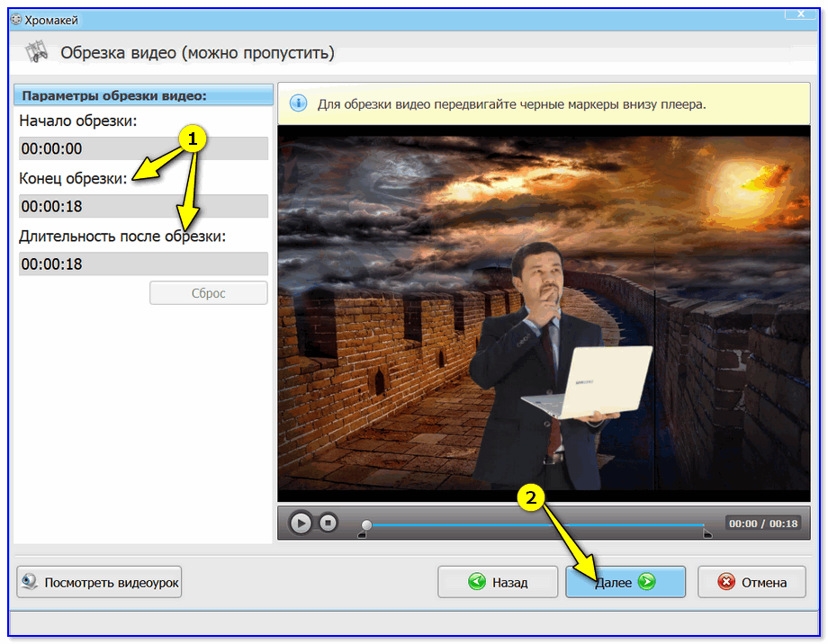The height and width of the screenshot is (644, 828).
Task: Click the blue info icon in hint bar
Action: 298,103
